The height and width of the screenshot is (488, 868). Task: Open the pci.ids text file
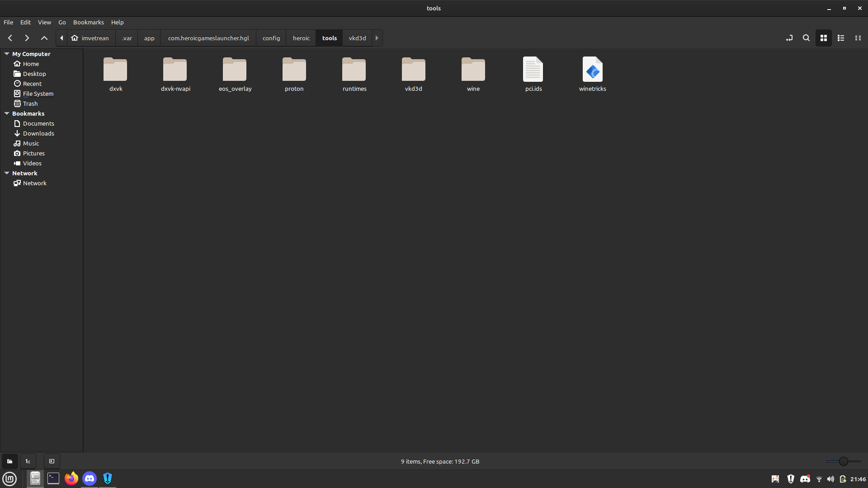tap(533, 70)
